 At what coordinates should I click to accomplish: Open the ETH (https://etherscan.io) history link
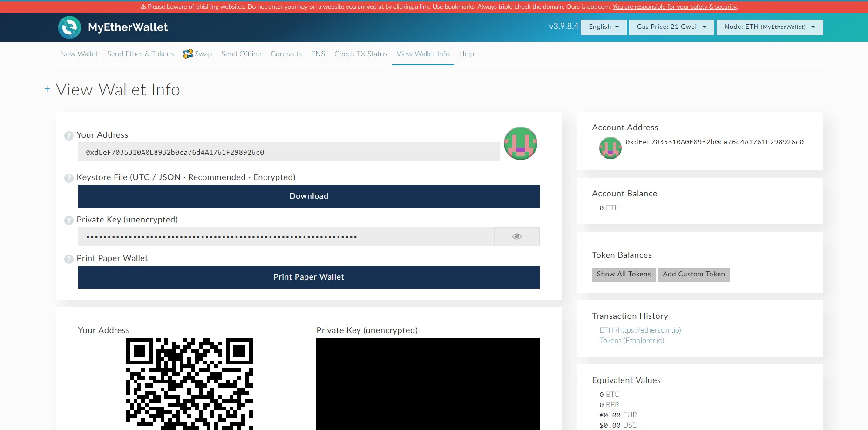640,330
